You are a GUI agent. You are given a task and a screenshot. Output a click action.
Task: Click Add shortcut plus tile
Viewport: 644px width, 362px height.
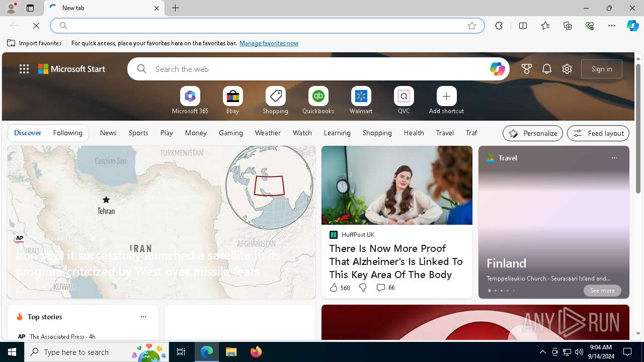[446, 101]
